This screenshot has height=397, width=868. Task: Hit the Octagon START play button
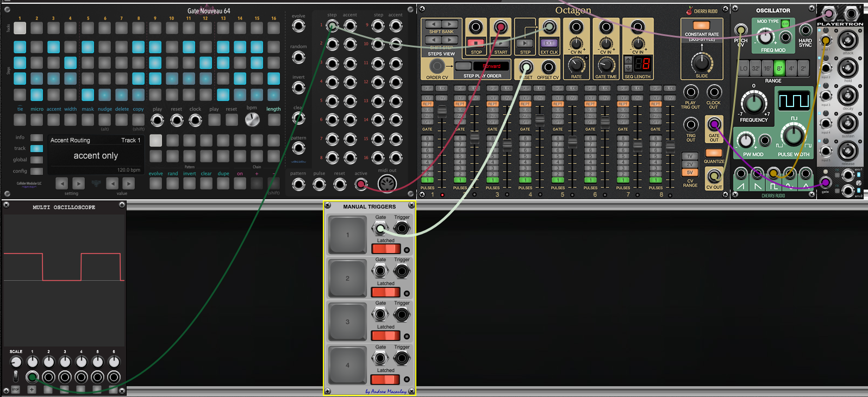click(x=500, y=43)
